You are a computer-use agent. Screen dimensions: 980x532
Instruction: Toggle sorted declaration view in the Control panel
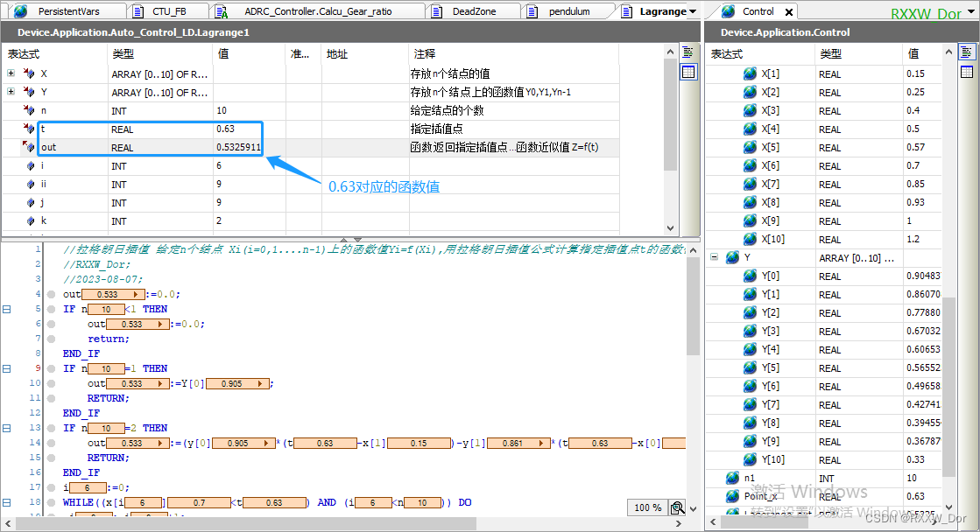[969, 52]
